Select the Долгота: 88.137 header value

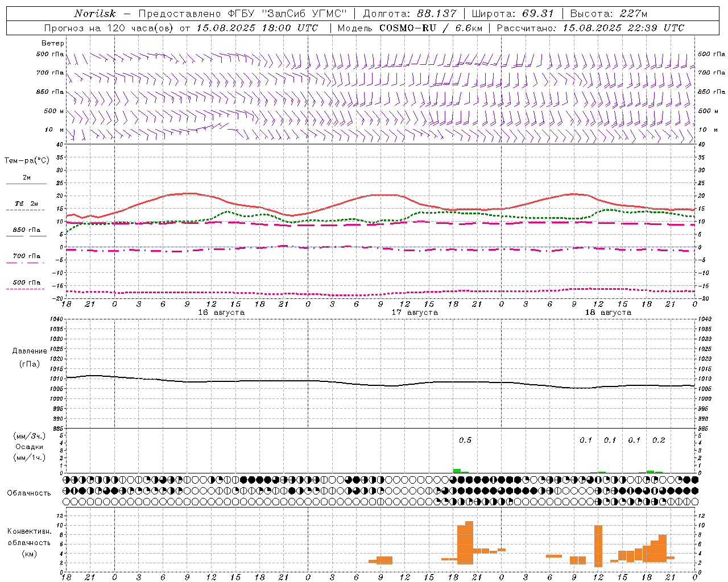tap(409, 14)
